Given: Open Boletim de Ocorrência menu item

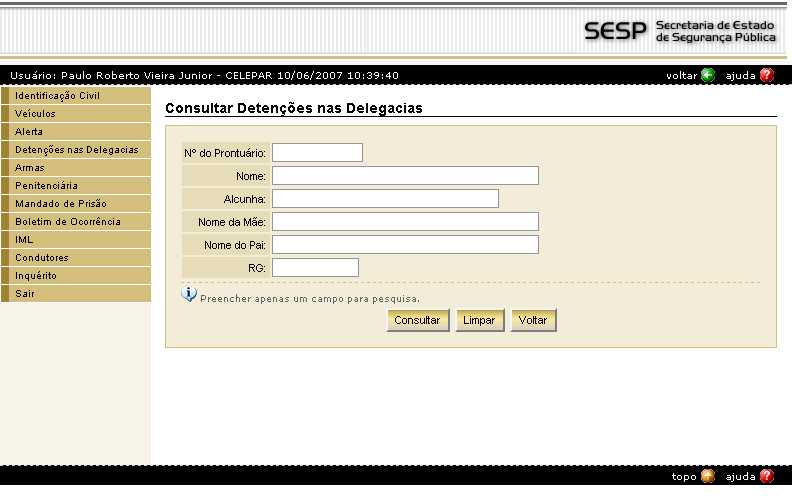Looking at the screenshot, I should coord(67,222).
